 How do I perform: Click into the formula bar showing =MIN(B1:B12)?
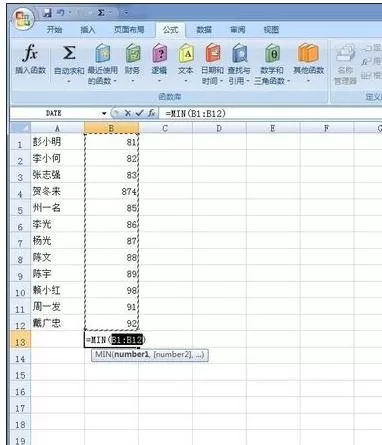[271, 113]
